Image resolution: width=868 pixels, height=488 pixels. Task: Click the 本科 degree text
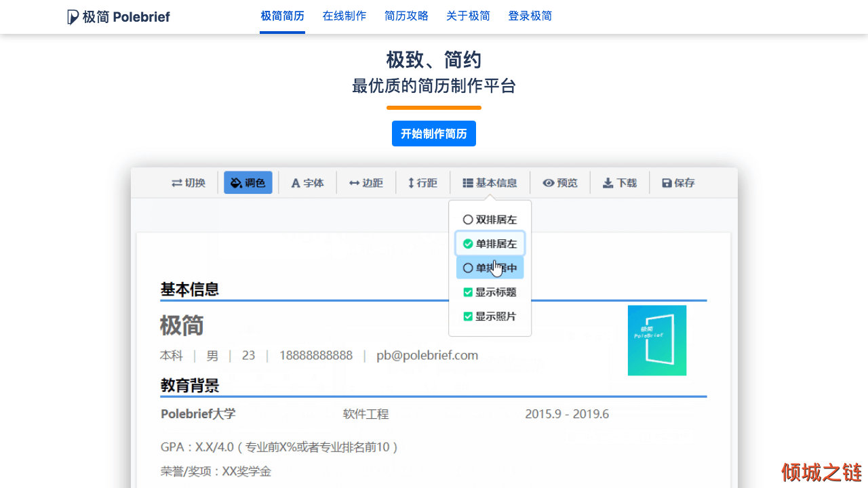(172, 355)
